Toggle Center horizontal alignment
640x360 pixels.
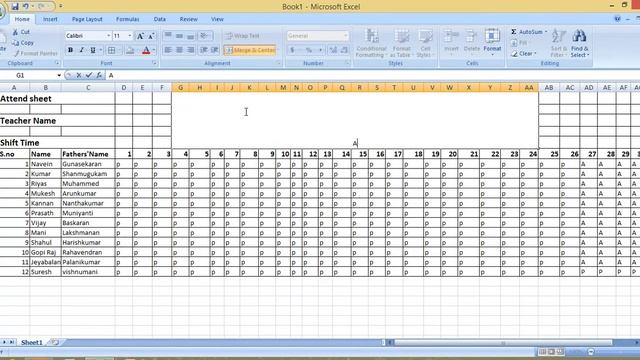coord(179,50)
